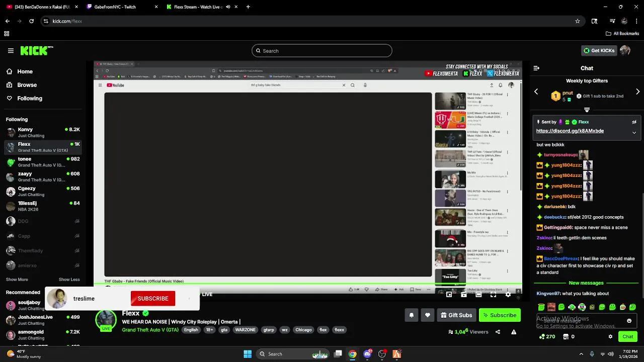The height and width of the screenshot is (362, 644).
Task: Open clip creation icon on player
Action: 463,295
